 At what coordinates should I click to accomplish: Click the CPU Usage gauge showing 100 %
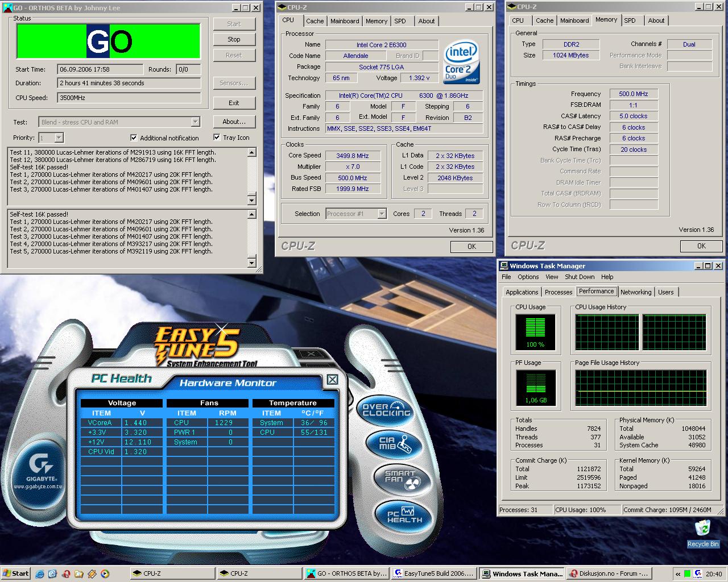tap(535, 332)
